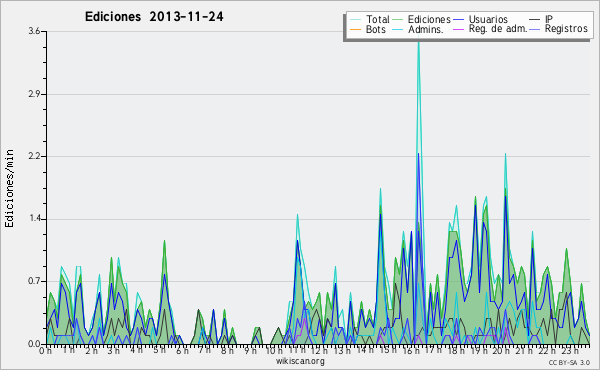Image resolution: width=600 pixels, height=370 pixels.
Task: Select the "Registros" legend entry
Action: tap(566, 29)
